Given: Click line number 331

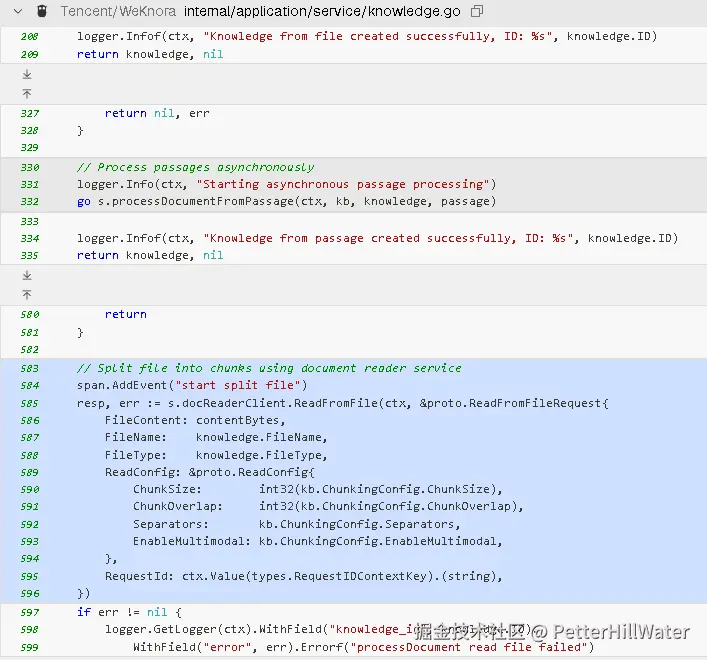Looking at the screenshot, I should point(29,184).
